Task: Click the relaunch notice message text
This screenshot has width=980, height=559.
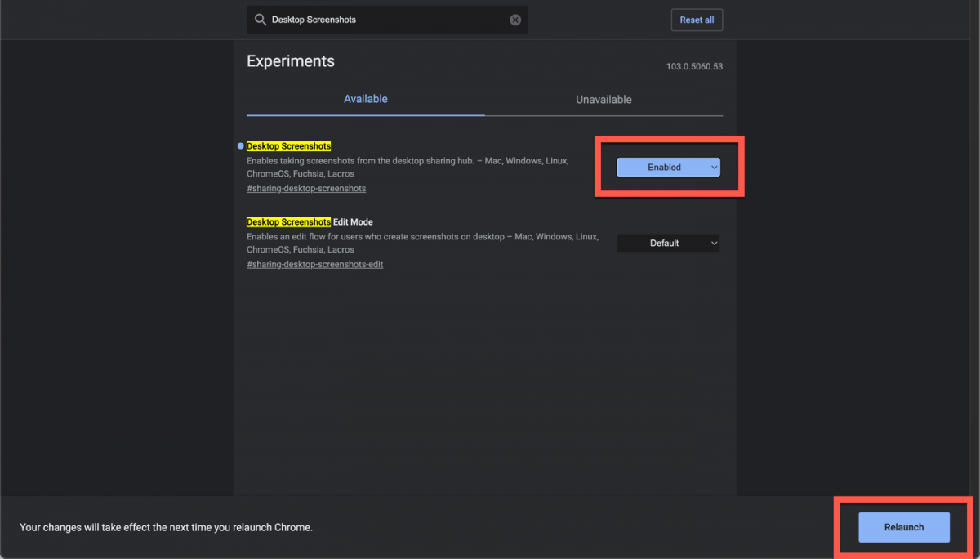Action: (x=167, y=528)
